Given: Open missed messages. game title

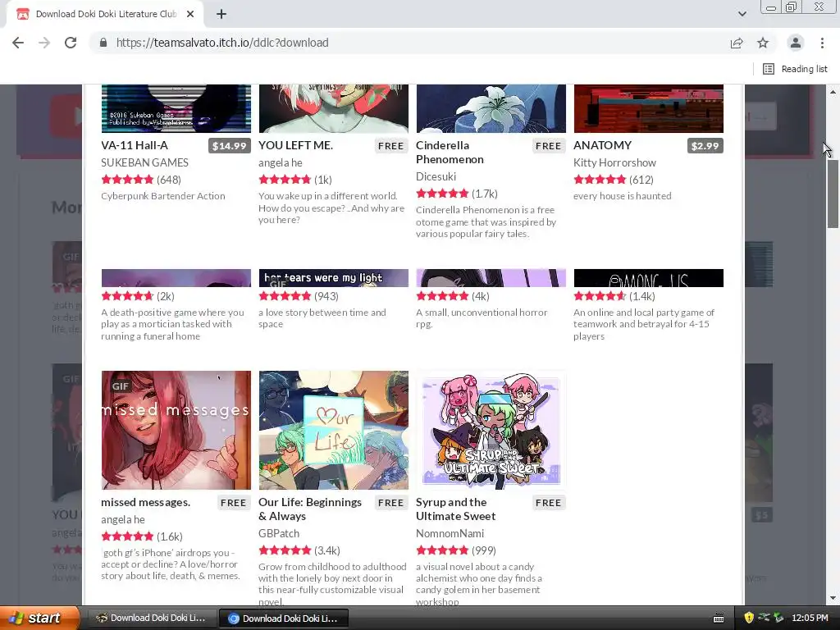Looking at the screenshot, I should (146, 502).
